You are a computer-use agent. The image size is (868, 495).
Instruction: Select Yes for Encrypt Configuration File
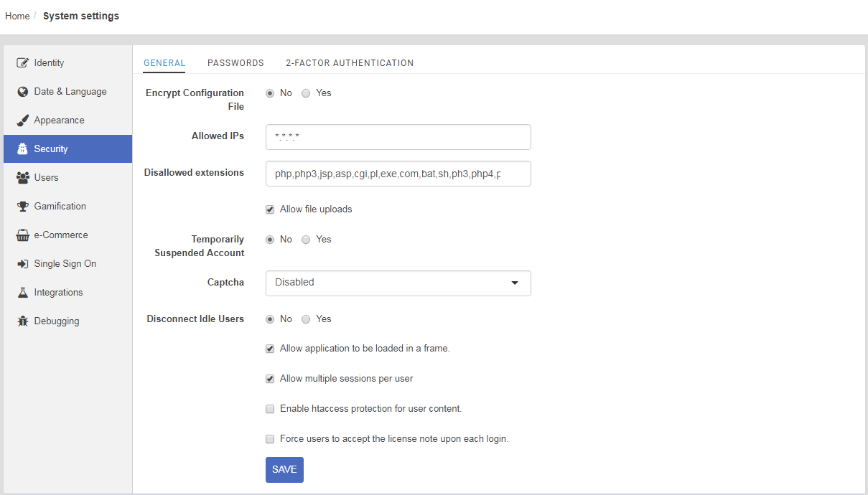[x=306, y=93]
